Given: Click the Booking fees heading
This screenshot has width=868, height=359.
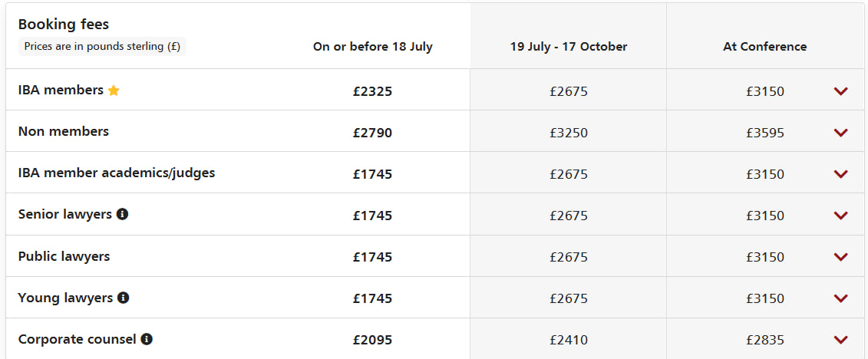Looking at the screenshot, I should (x=64, y=25).
